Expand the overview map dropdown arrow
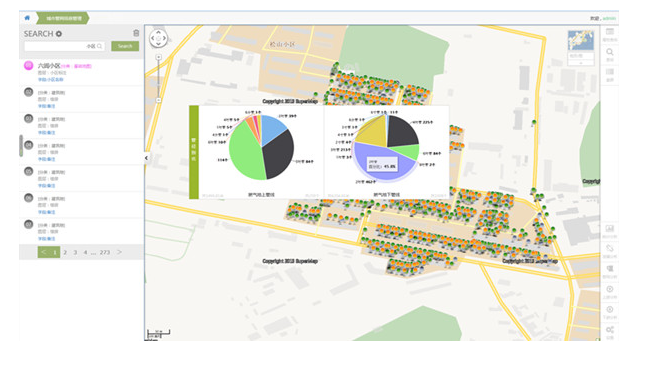Viewport: 647px width, 366px height. click(x=581, y=63)
